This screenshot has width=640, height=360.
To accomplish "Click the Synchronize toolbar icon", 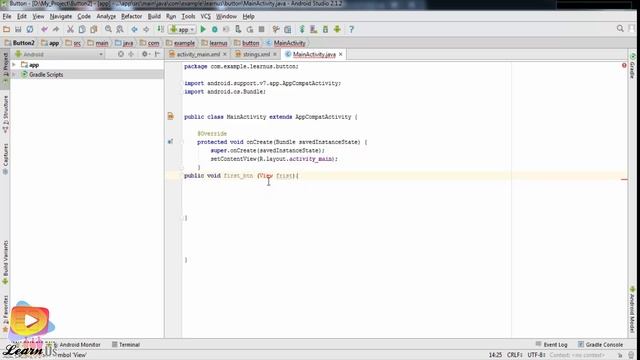I will tap(30, 29).
